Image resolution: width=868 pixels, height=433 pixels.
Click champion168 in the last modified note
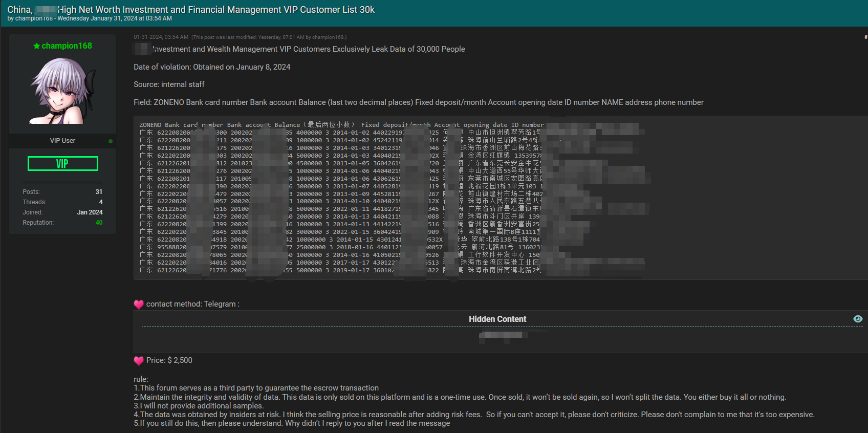click(329, 37)
